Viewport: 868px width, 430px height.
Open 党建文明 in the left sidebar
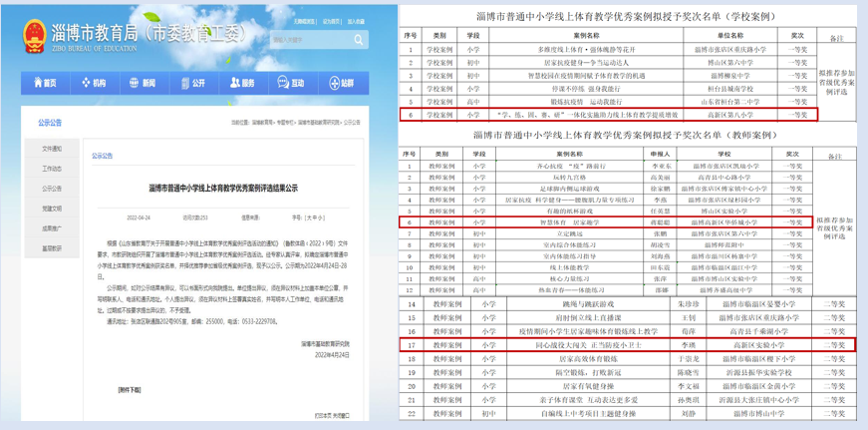point(51,209)
